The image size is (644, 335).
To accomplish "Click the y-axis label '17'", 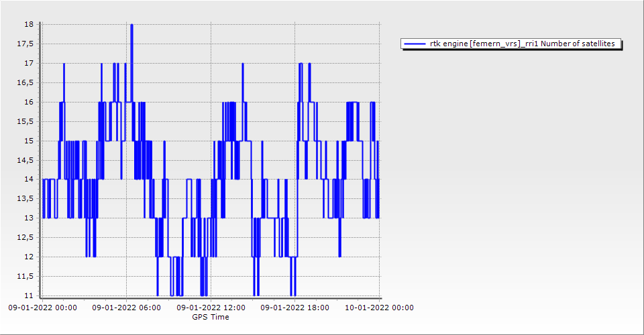I will tap(29, 64).
